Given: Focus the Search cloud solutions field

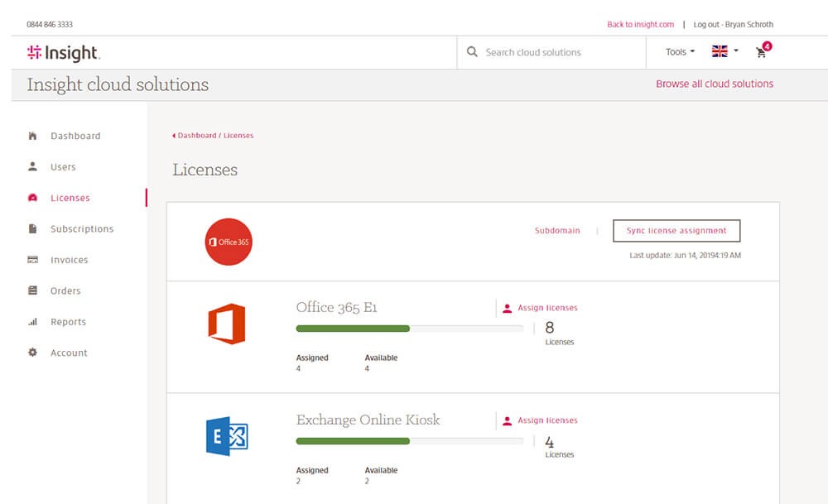Looking at the screenshot, I should 551,52.
